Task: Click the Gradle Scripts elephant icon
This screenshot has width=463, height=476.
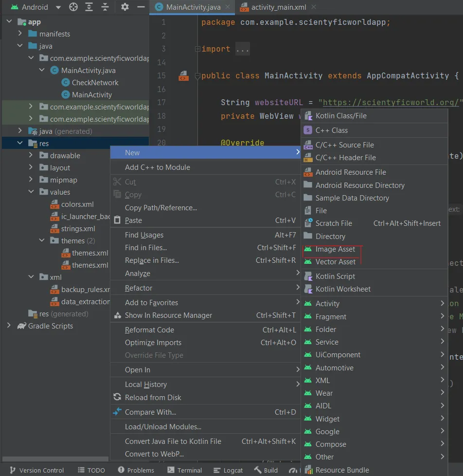Action: click(x=21, y=326)
